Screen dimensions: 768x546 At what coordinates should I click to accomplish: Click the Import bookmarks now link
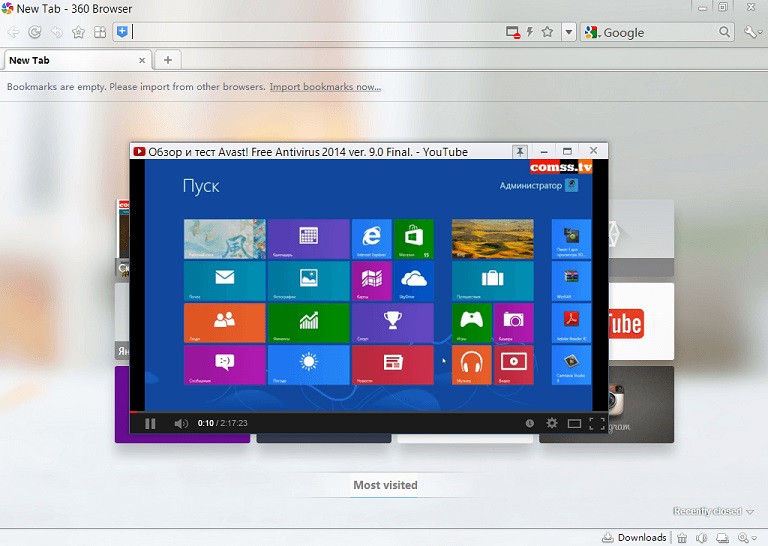pos(325,87)
